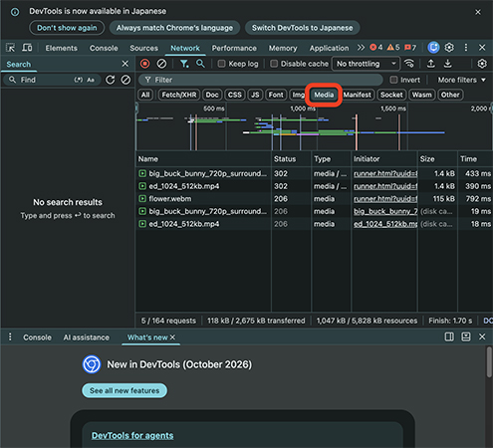Activate the inspect element picker icon
This screenshot has width=493, height=448.
click(x=10, y=48)
